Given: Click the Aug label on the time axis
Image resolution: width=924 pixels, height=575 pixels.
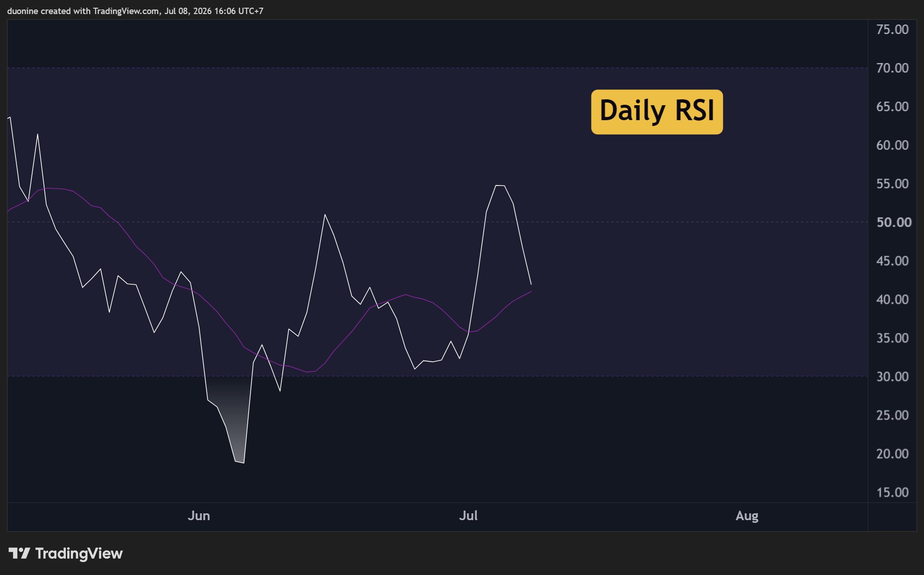Looking at the screenshot, I should point(747,516).
